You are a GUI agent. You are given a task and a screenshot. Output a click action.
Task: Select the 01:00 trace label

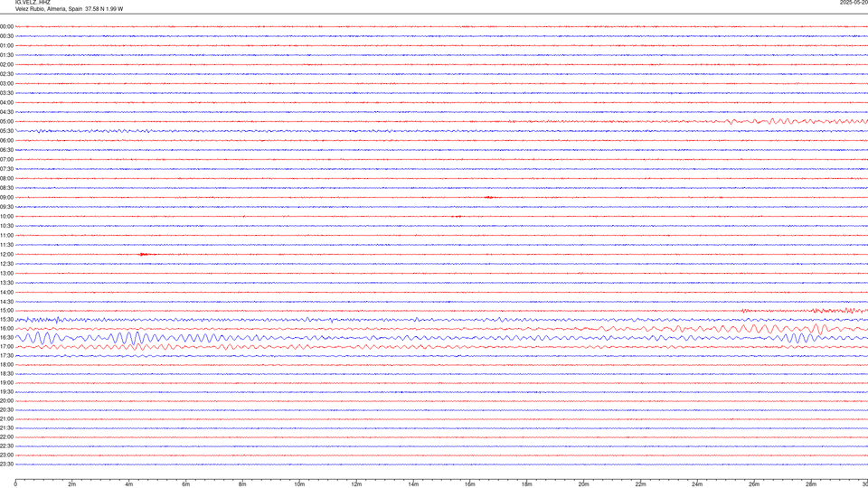point(6,45)
